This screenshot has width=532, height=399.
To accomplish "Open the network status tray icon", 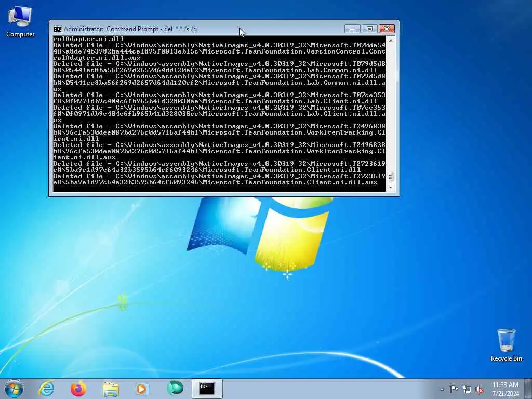I will 467,389.
